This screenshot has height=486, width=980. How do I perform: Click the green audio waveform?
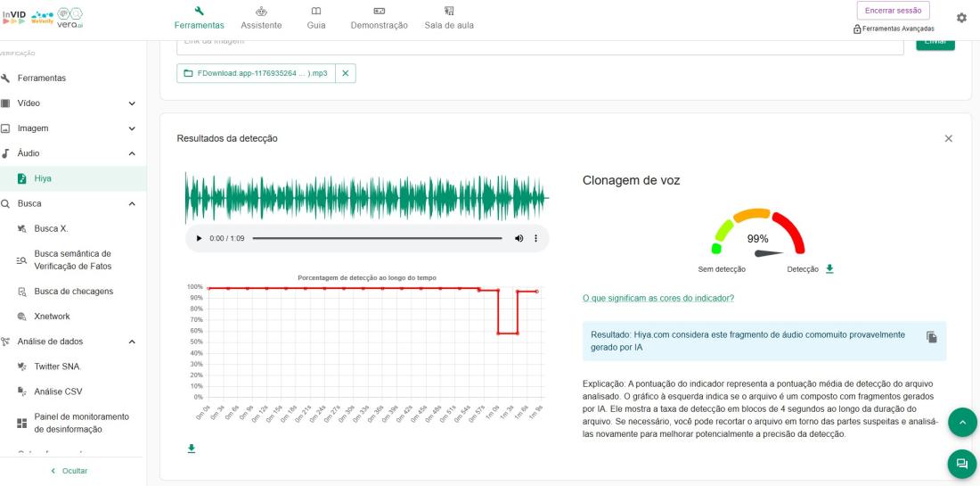367,198
